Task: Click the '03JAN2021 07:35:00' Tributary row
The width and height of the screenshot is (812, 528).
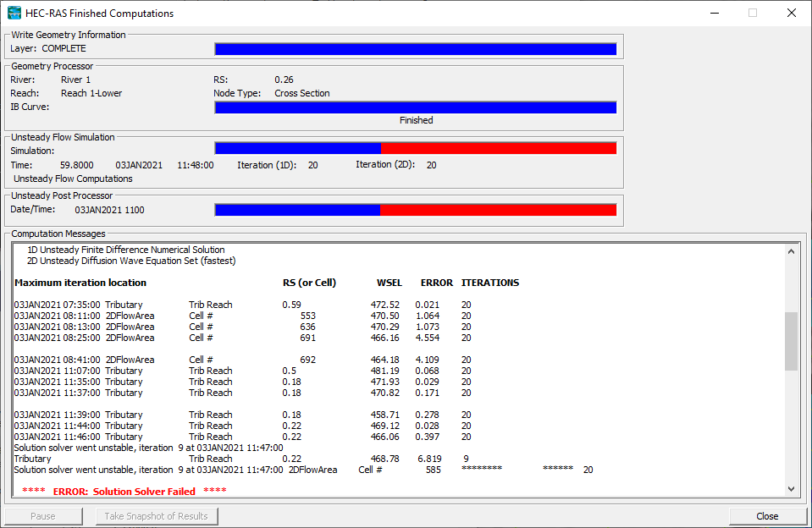Action: coord(242,305)
